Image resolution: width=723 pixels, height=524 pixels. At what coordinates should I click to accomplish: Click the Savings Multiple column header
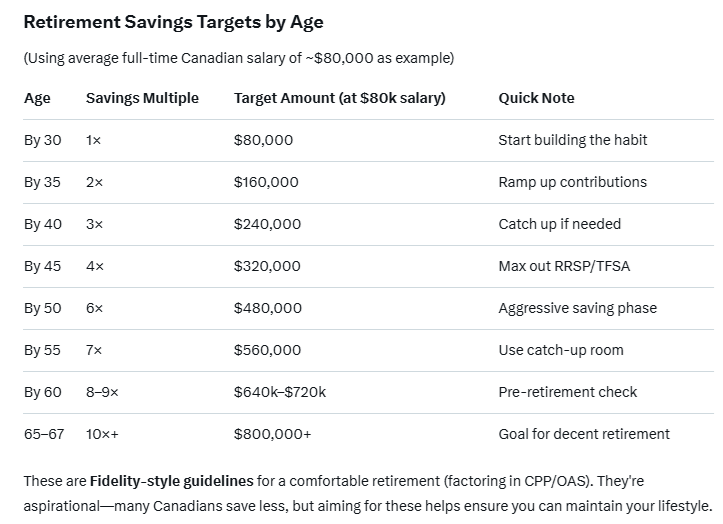click(142, 98)
